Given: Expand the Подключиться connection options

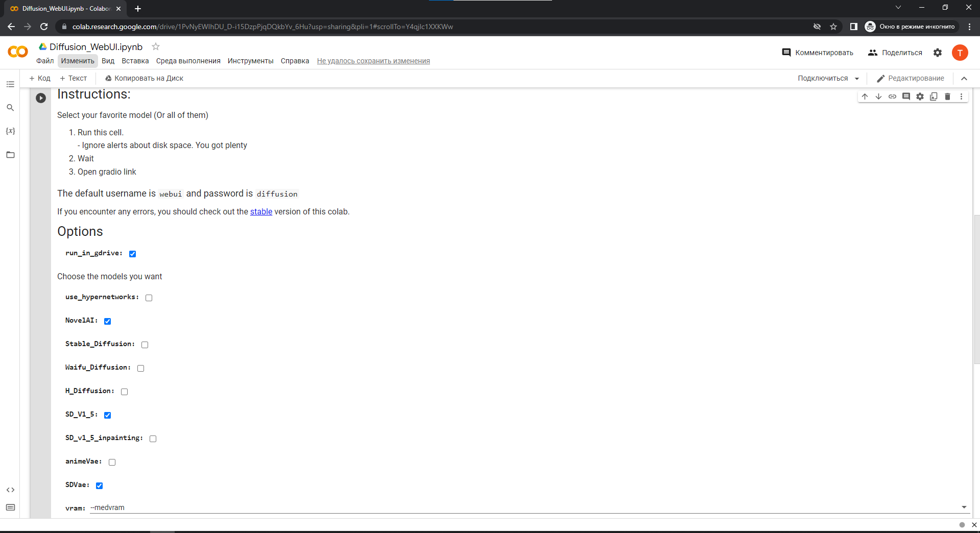Looking at the screenshot, I should (x=857, y=78).
